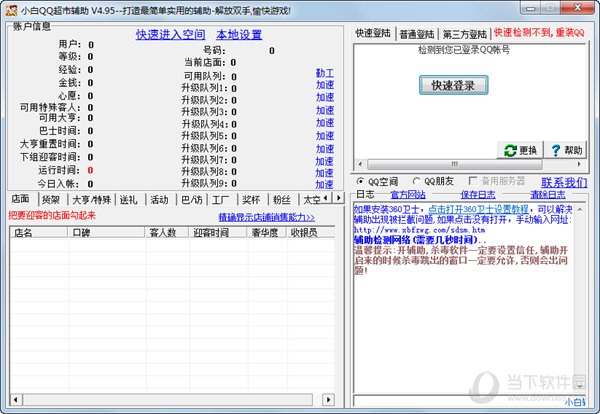Click the app icon in title bar
Screen dimensions: 600x414
click(x=11, y=10)
